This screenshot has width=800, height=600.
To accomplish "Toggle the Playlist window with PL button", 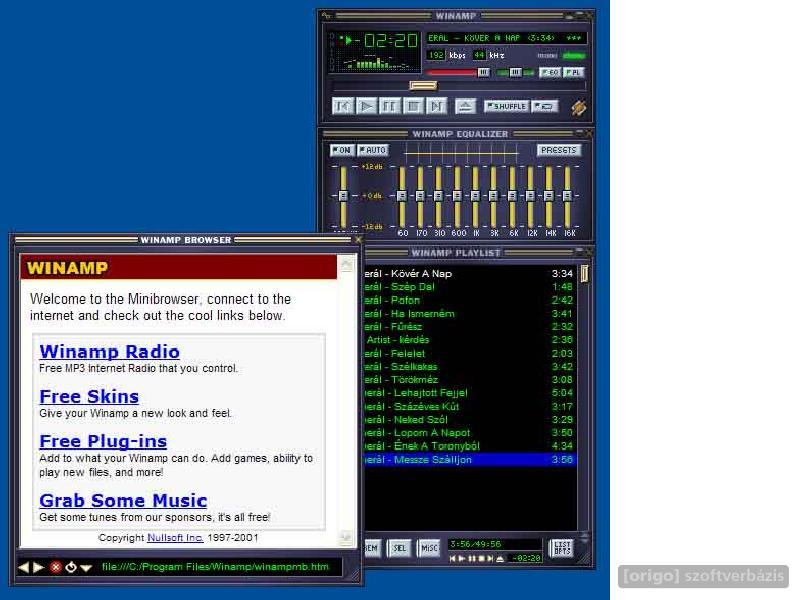I will [x=573, y=72].
